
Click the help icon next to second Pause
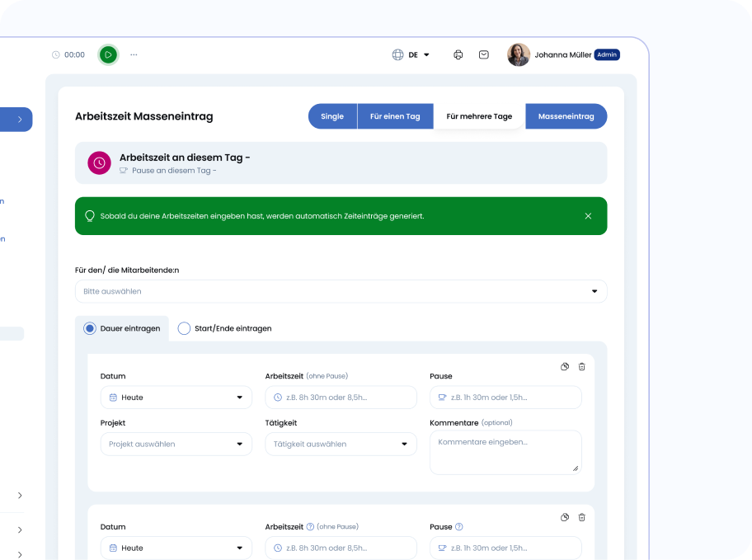459,527
